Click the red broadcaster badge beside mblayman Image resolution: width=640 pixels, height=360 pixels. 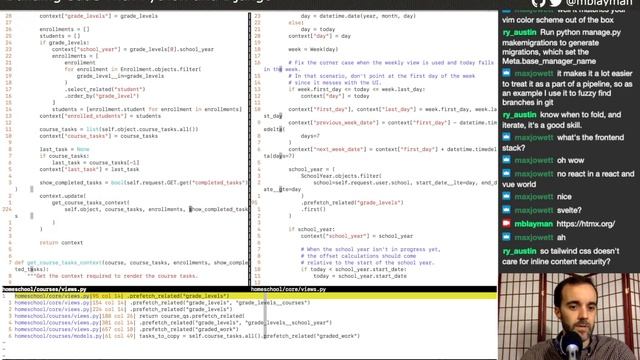coord(507,224)
